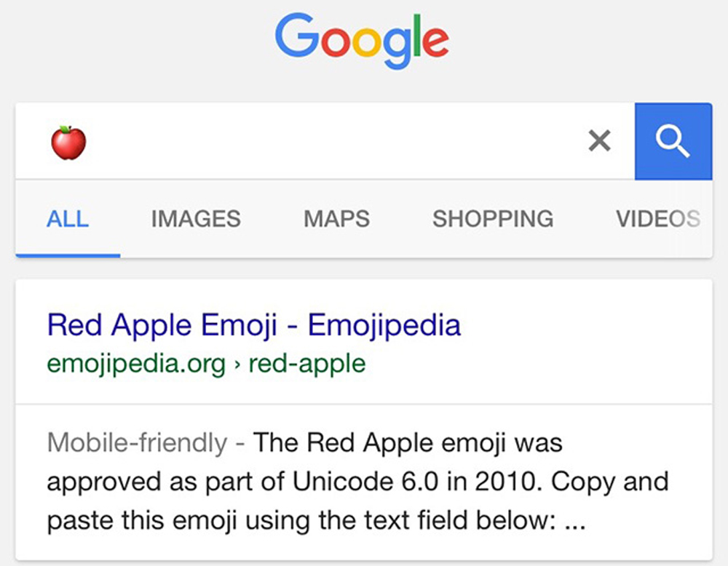The height and width of the screenshot is (566, 728).
Task: Show SHOPPING results tab
Action: tap(493, 218)
